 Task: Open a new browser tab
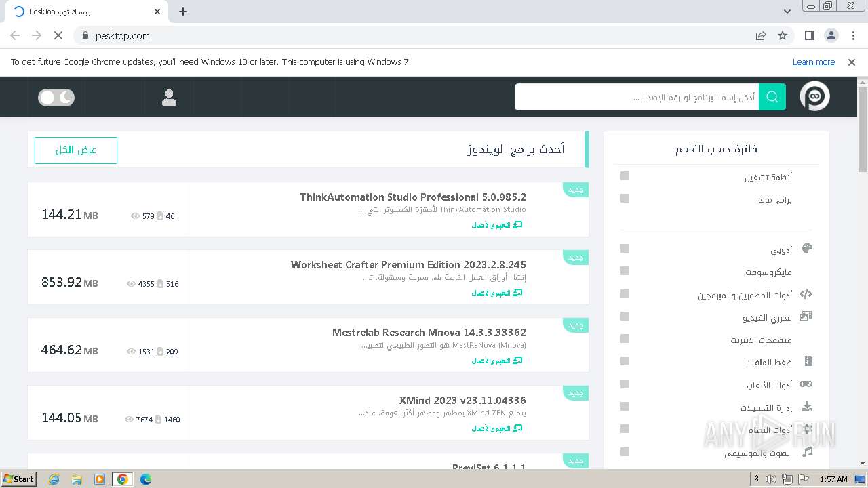click(x=183, y=12)
